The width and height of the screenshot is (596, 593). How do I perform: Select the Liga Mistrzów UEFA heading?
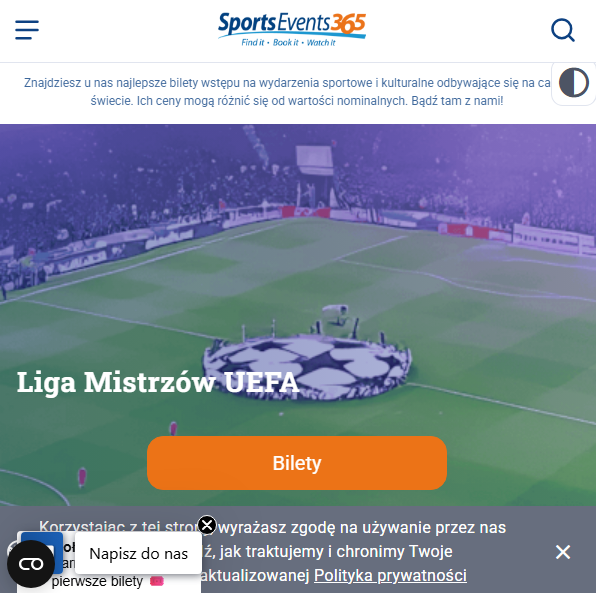coord(158,382)
